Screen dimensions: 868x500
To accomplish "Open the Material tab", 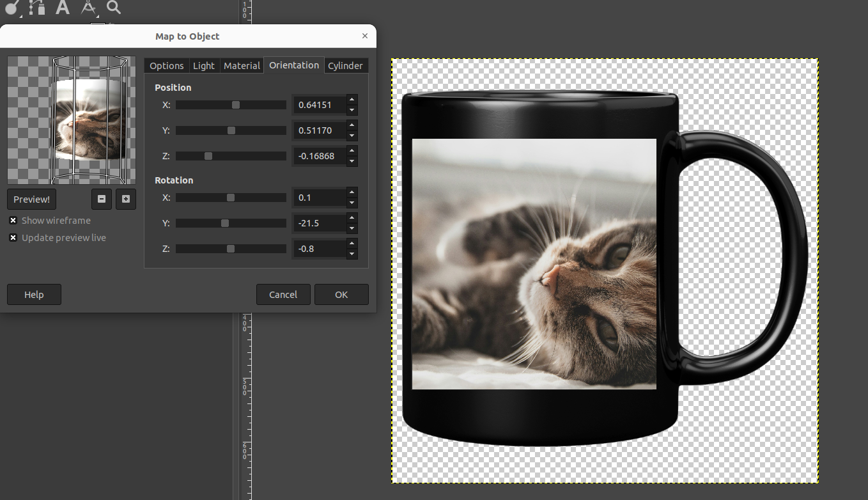I will (x=242, y=66).
